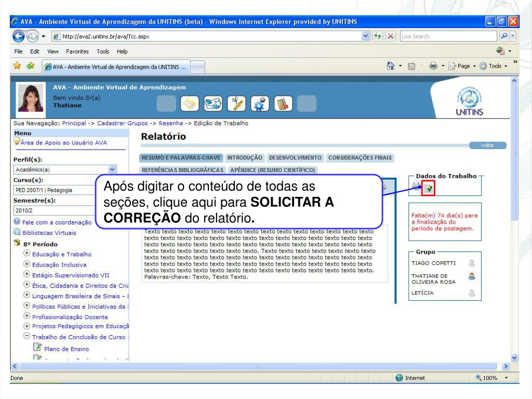Screen dimensions: 532x399
Task: Click the blue gear settings icon in AVA header
Action: [x=260, y=103]
